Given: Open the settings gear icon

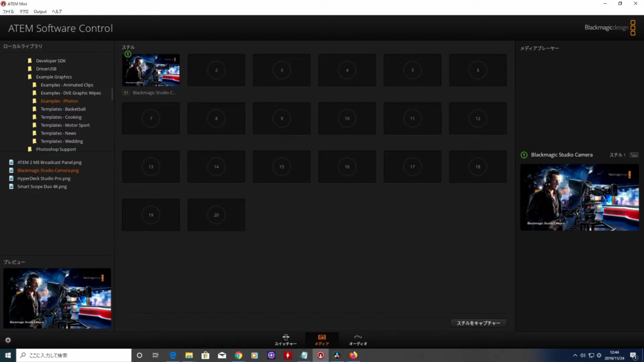Looking at the screenshot, I should pyautogui.click(x=8, y=340).
